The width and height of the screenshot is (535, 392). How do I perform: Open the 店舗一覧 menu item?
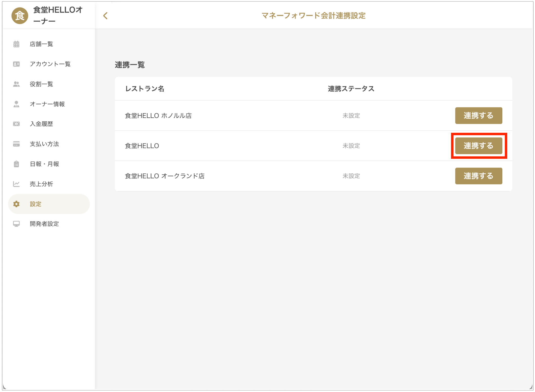click(x=41, y=44)
